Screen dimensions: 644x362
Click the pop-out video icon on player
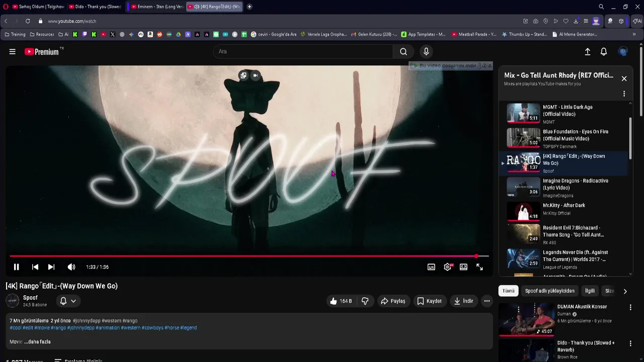pyautogui.click(x=244, y=75)
